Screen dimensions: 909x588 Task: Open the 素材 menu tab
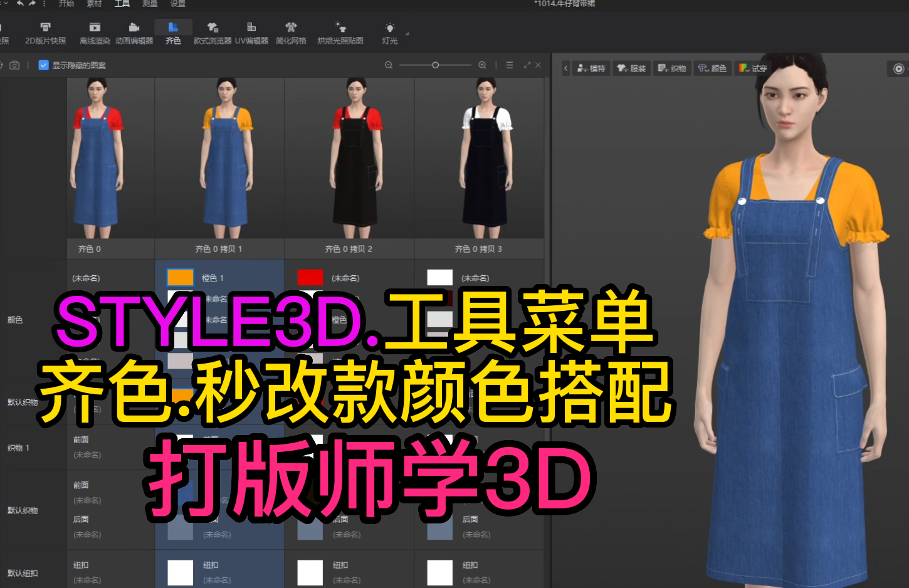tap(94, 4)
